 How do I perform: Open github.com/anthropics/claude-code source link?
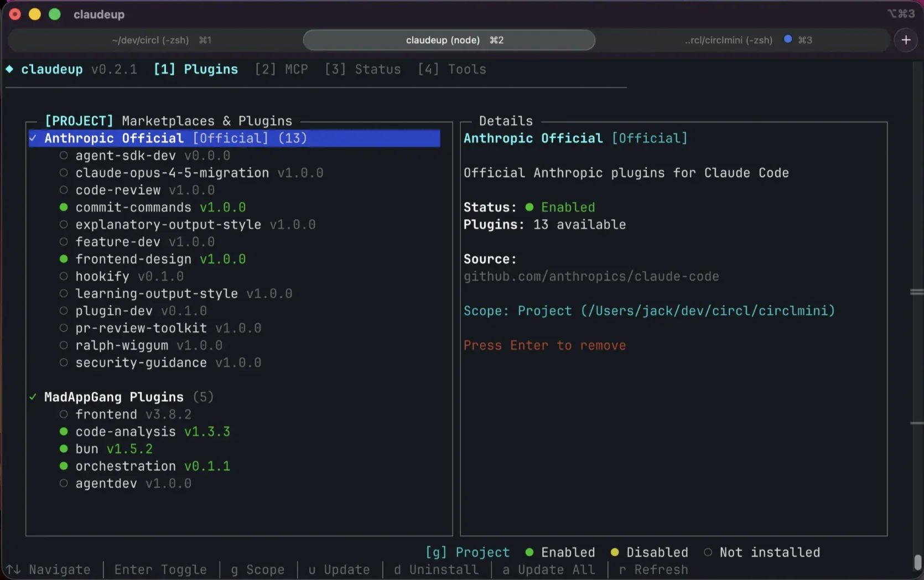coord(591,276)
